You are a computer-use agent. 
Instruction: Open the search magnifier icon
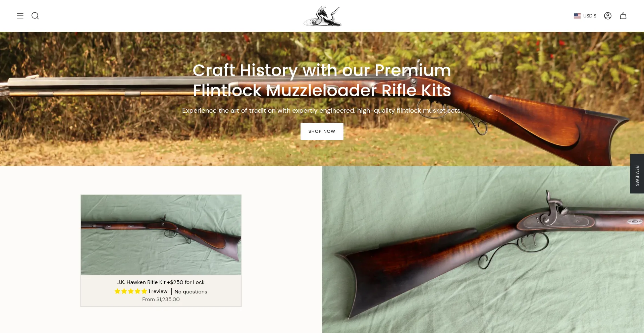tap(35, 16)
